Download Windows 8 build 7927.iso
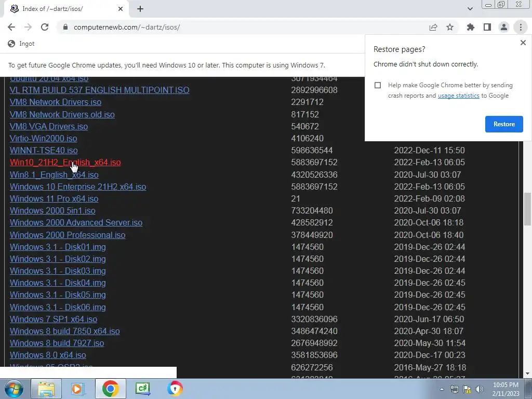Screen dimensions: 532x399 click(57, 343)
